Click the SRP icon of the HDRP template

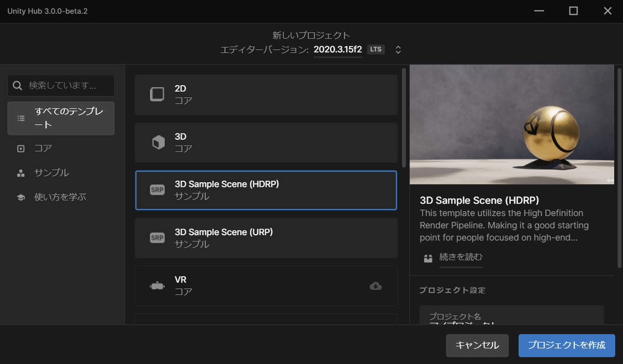157,190
